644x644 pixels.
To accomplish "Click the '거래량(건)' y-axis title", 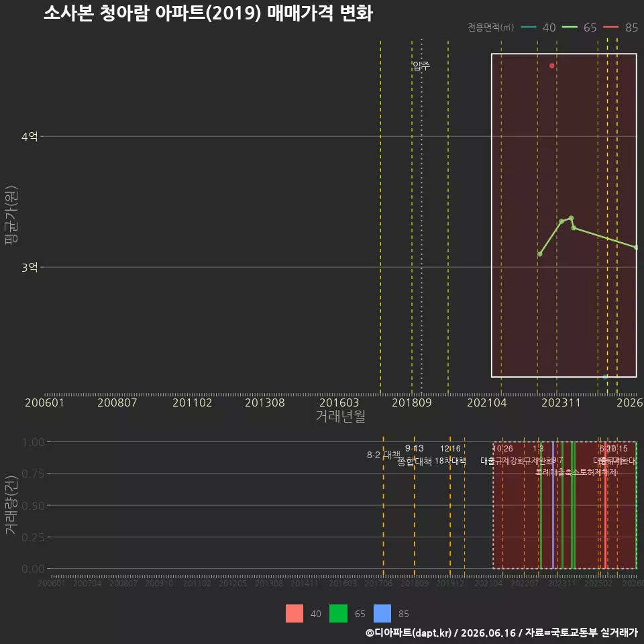I will click(11, 505).
